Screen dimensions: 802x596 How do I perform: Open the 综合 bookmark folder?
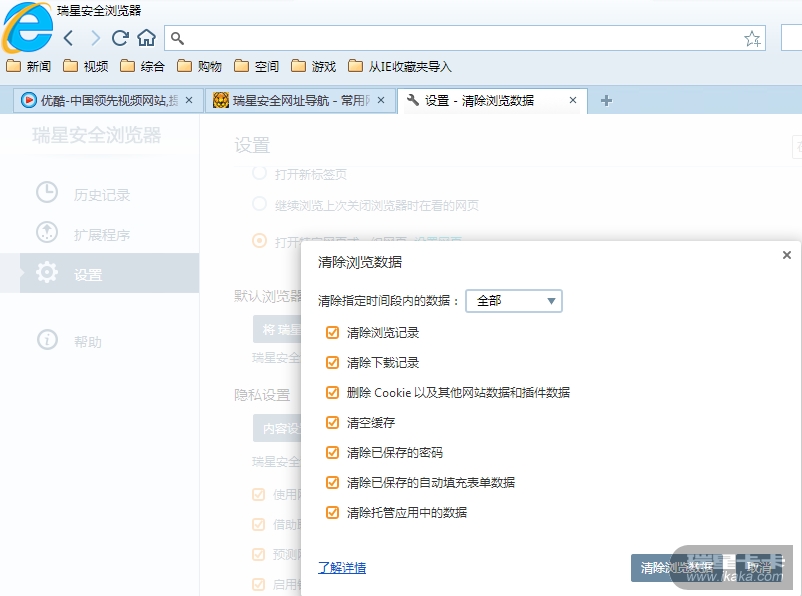click(142, 67)
